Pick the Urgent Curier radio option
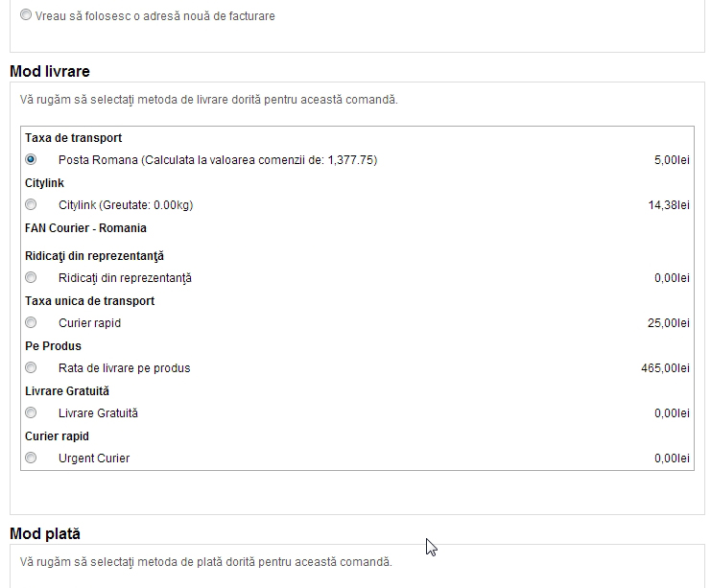 coord(31,458)
